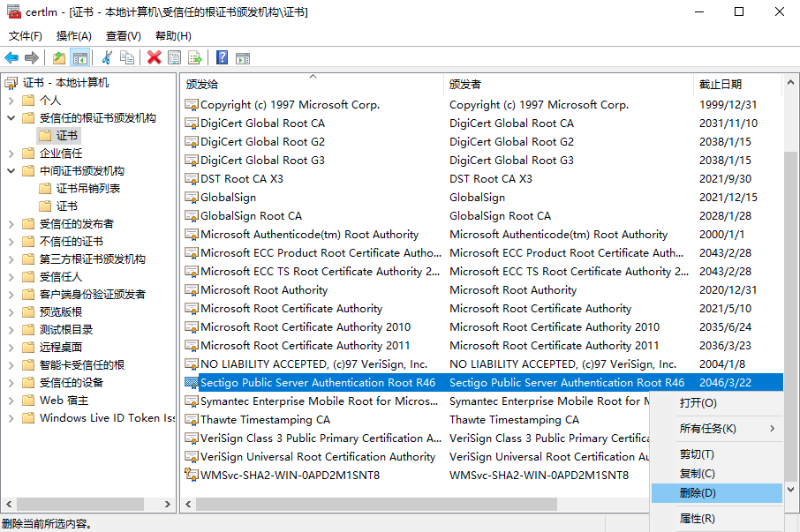Viewport: 800px width, 532px height.
Task: Click the export list toolbar icon
Action: coord(195,58)
